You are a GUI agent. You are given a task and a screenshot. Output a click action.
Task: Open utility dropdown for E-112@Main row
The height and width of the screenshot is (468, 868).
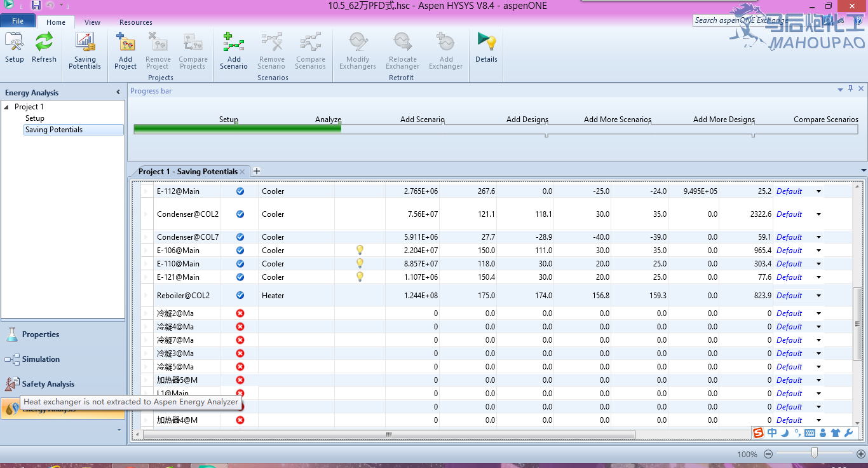(818, 191)
